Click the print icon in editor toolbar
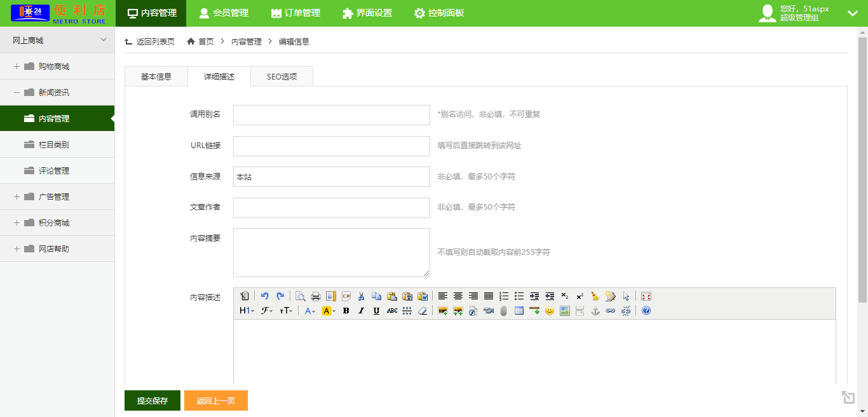This screenshot has height=417, width=868. pos(316,296)
